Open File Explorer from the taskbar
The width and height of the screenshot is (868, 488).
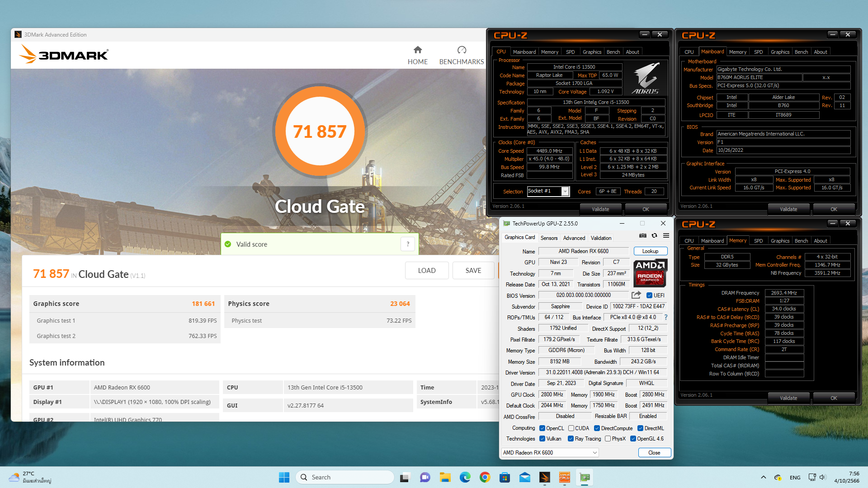445,477
